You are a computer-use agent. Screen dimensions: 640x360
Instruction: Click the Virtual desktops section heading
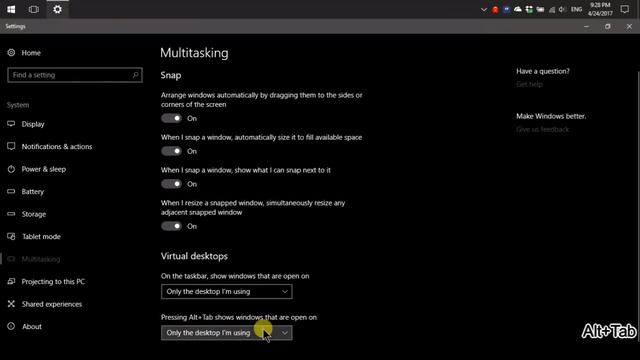[194, 256]
